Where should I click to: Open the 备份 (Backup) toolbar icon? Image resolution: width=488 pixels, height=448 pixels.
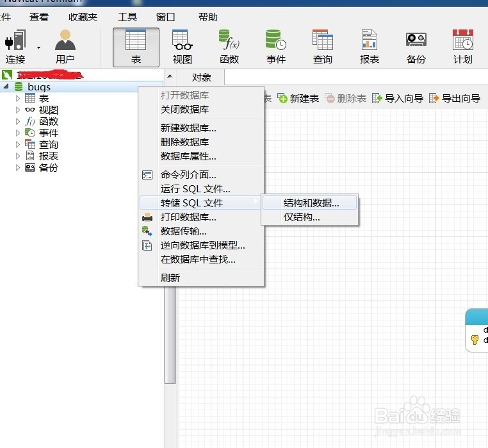coord(416,47)
